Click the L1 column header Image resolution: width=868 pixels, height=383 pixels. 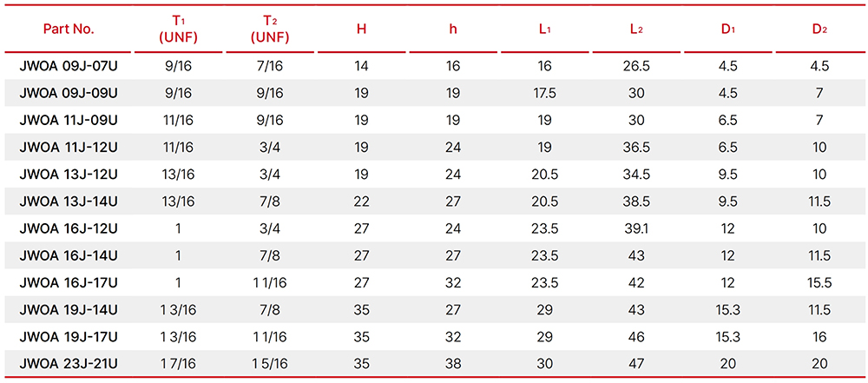(545, 30)
